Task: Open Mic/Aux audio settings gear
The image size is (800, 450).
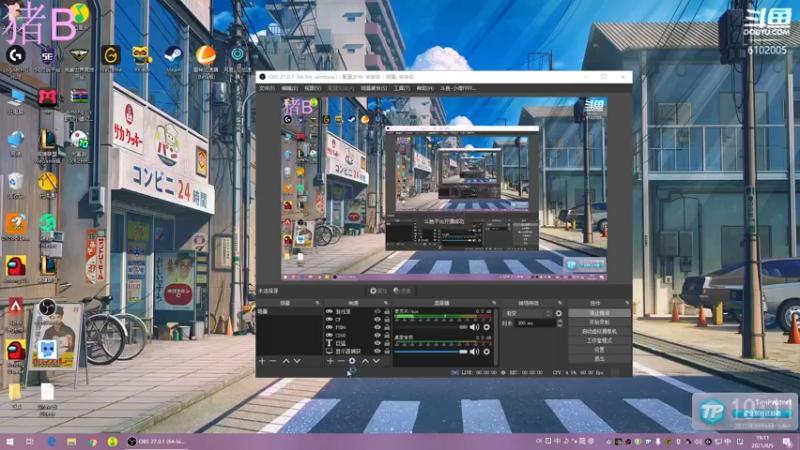Action: pos(487,327)
